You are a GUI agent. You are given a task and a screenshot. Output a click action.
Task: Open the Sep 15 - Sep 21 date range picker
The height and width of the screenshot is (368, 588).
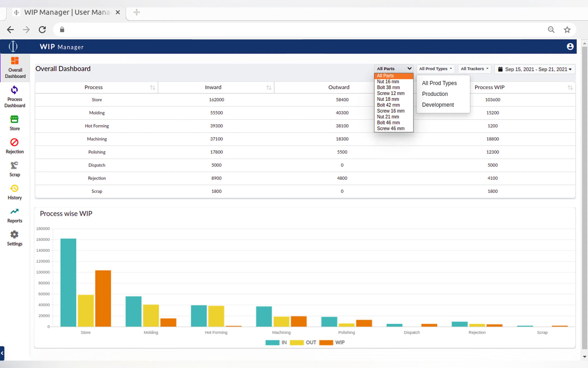point(535,69)
